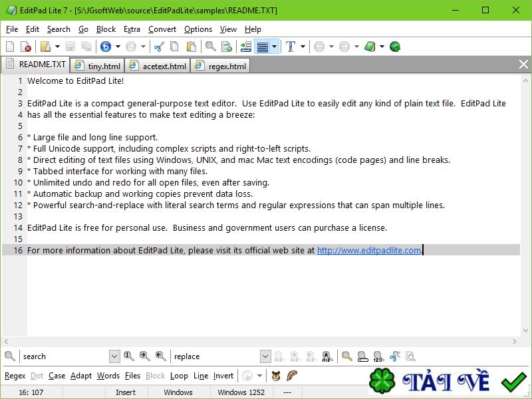This screenshot has height=399, width=532.
Task: Cut selection with the scissors icon
Action: [159, 47]
